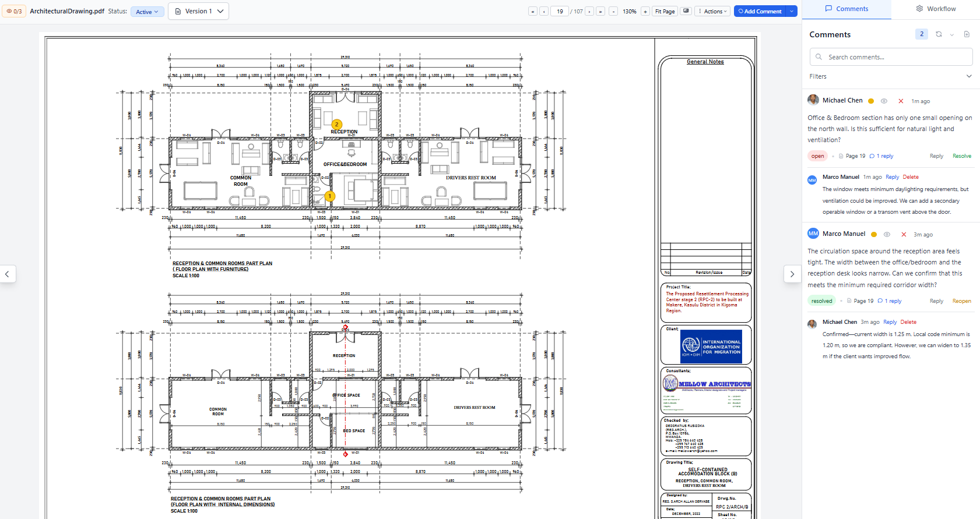
Task: Open the Add Comment dropdown arrow
Action: (x=792, y=11)
